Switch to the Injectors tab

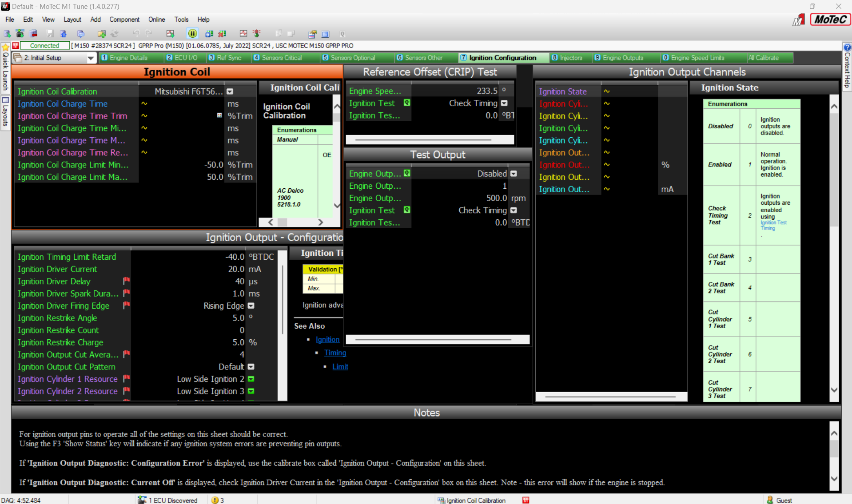[569, 58]
